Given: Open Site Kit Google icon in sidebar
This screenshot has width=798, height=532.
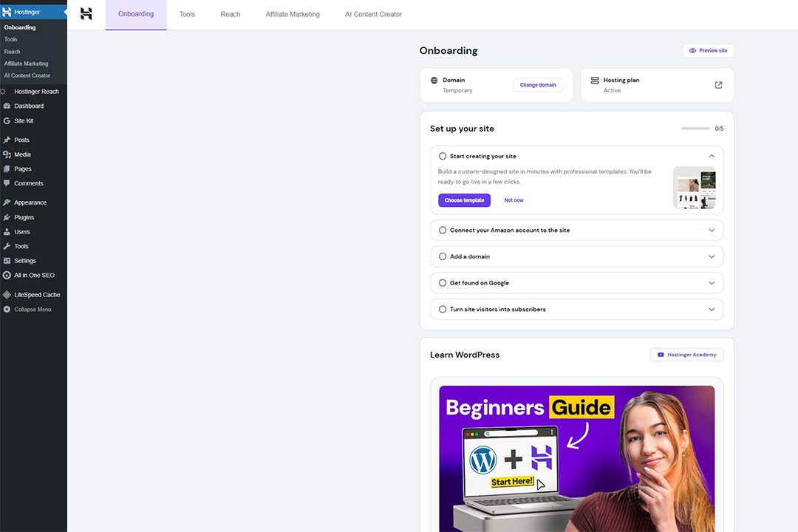Looking at the screenshot, I should 7,120.
